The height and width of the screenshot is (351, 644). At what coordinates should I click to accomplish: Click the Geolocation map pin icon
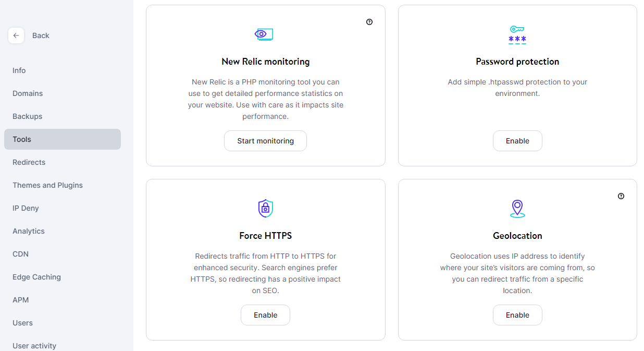tap(517, 208)
